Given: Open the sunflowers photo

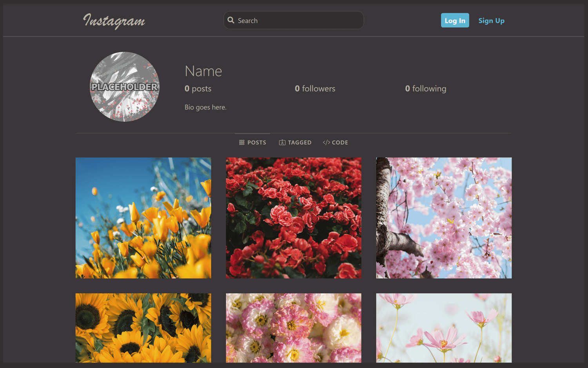Looking at the screenshot, I should point(143,328).
